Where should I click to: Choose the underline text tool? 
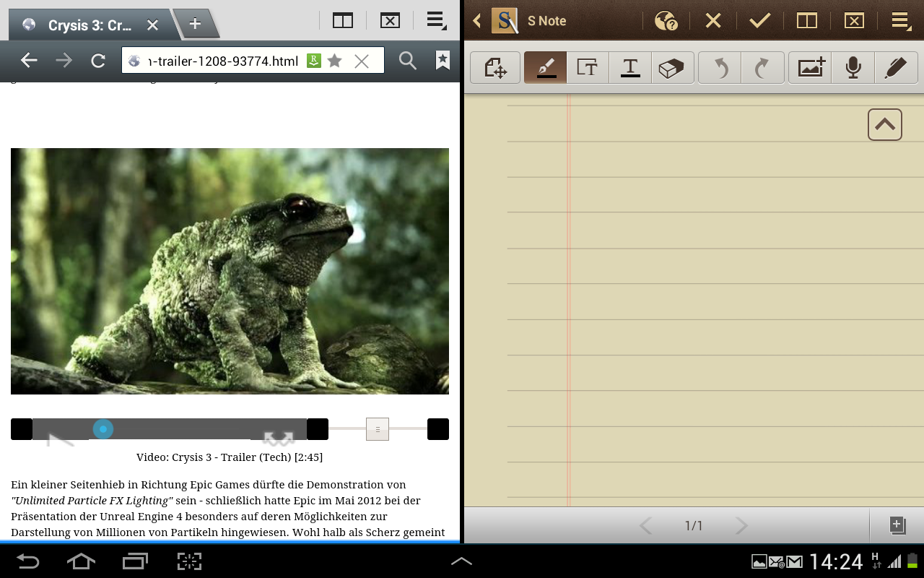[629, 67]
